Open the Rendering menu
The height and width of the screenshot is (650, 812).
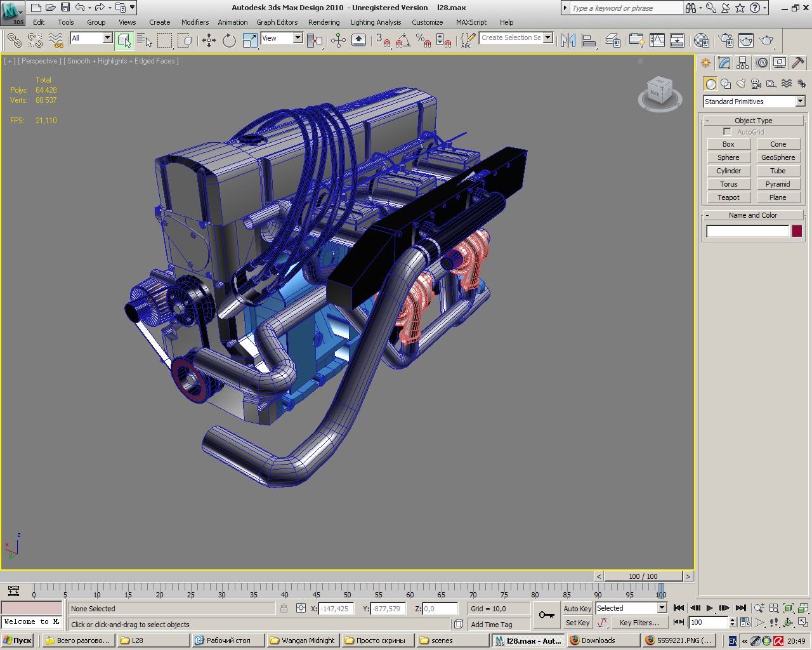(x=324, y=22)
